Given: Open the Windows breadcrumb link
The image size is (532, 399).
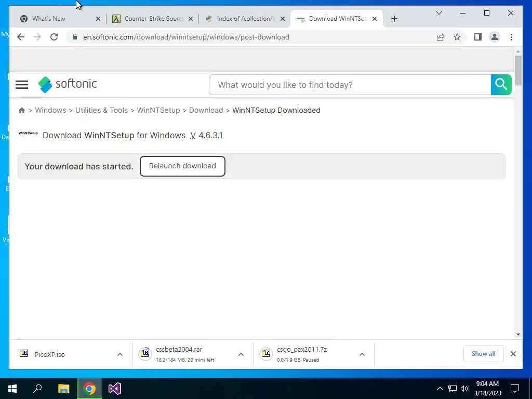Looking at the screenshot, I should 50,110.
